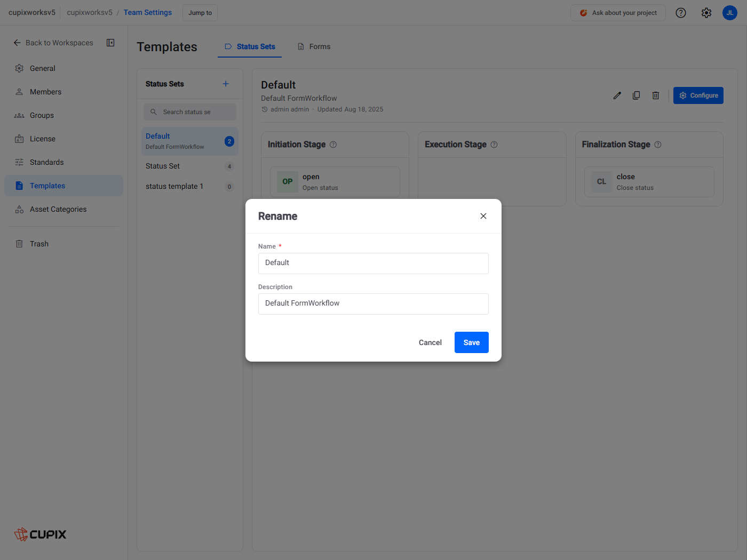The width and height of the screenshot is (747, 560).
Task: Click the history clock icon beside admin admin
Action: (265, 109)
